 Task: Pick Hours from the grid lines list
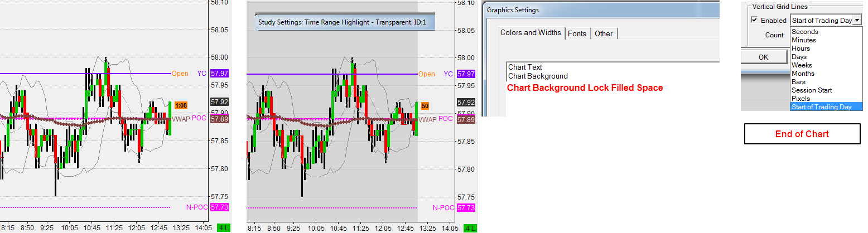pos(826,48)
